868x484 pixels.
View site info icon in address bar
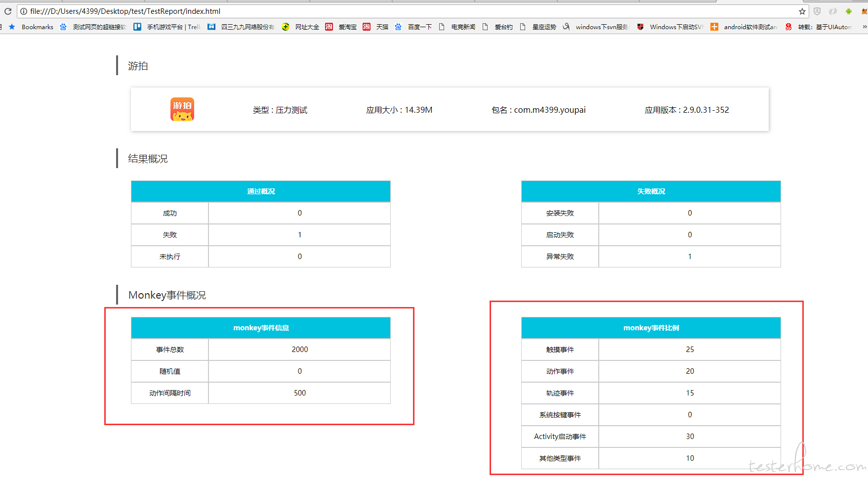(23, 11)
